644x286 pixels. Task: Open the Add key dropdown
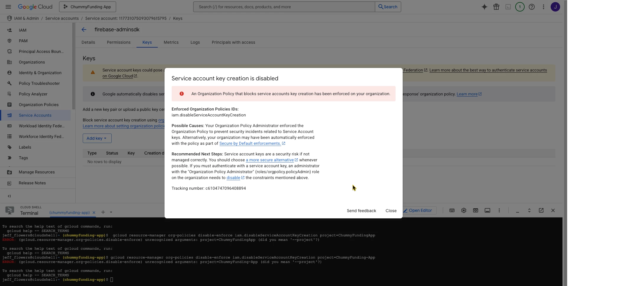point(97,138)
